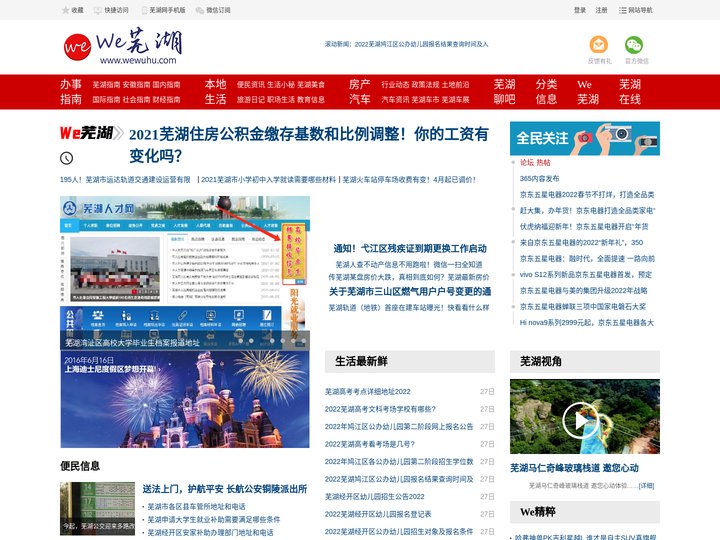
Task: Select 土地前沿 sub-nav link
Action: coord(456,85)
